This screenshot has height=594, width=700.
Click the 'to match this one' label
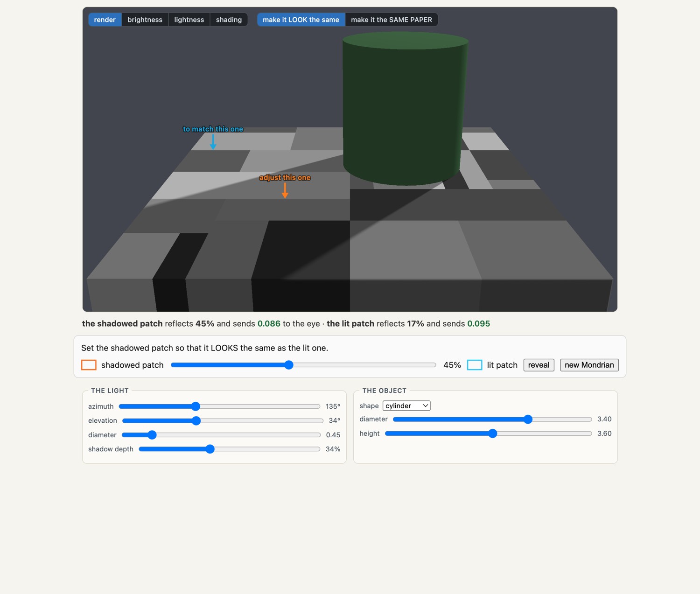point(213,129)
